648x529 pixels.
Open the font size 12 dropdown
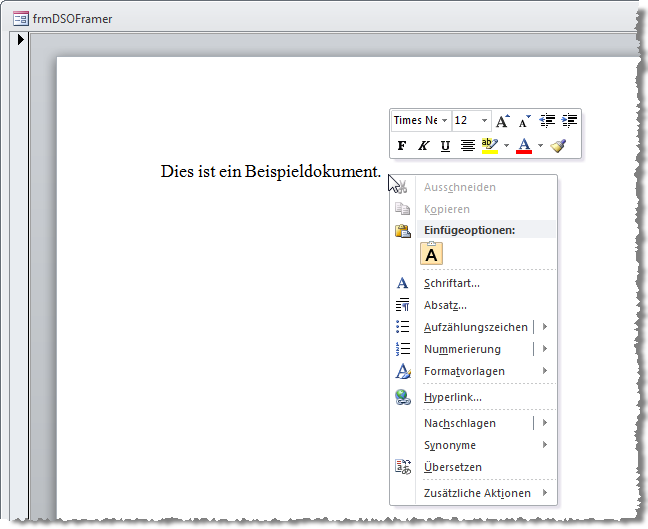point(484,121)
